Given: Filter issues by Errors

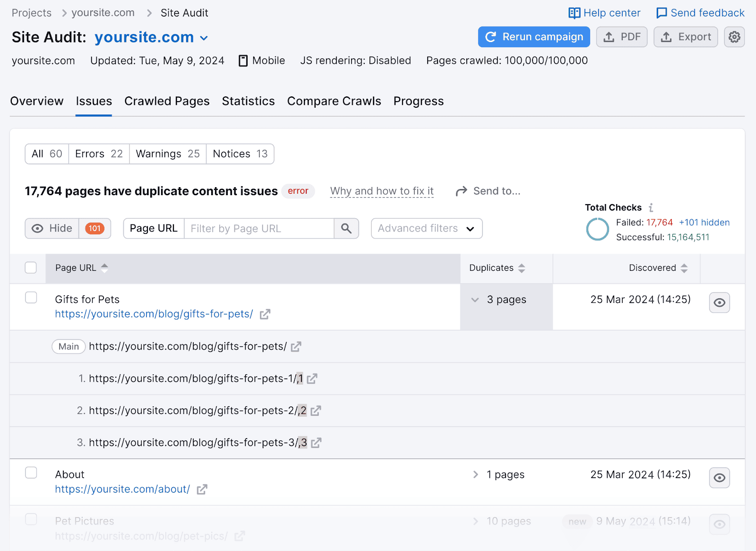Looking at the screenshot, I should (x=98, y=154).
